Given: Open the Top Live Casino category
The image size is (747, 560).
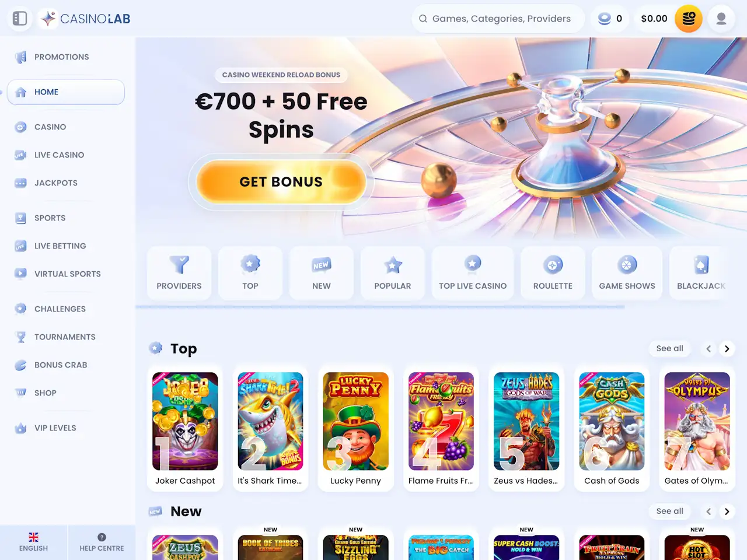Looking at the screenshot, I should click(473, 273).
